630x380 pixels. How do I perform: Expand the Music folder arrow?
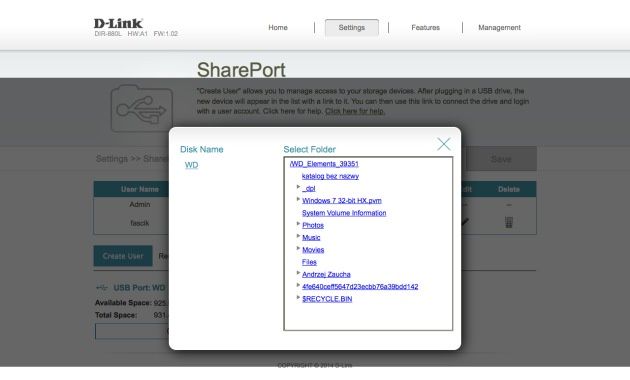(298, 236)
